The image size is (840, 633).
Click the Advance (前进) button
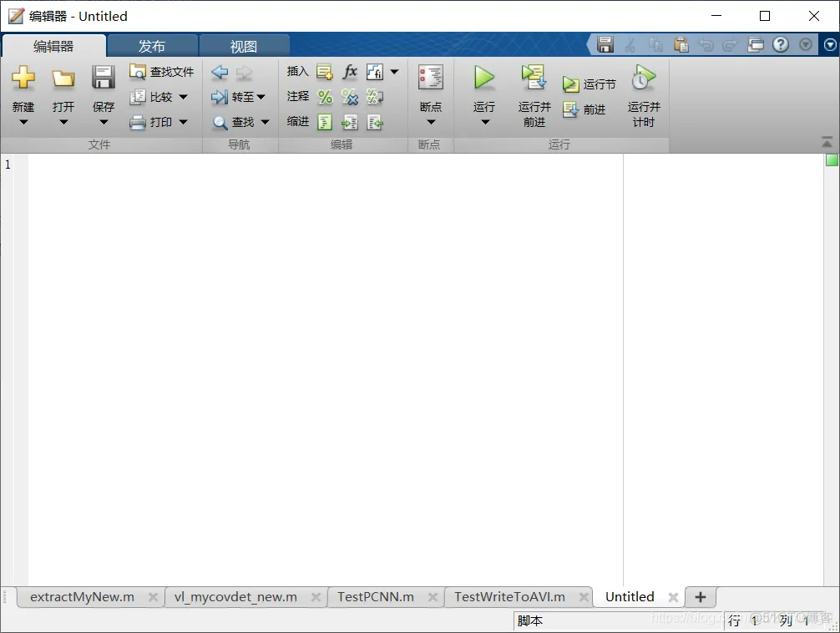coord(584,109)
